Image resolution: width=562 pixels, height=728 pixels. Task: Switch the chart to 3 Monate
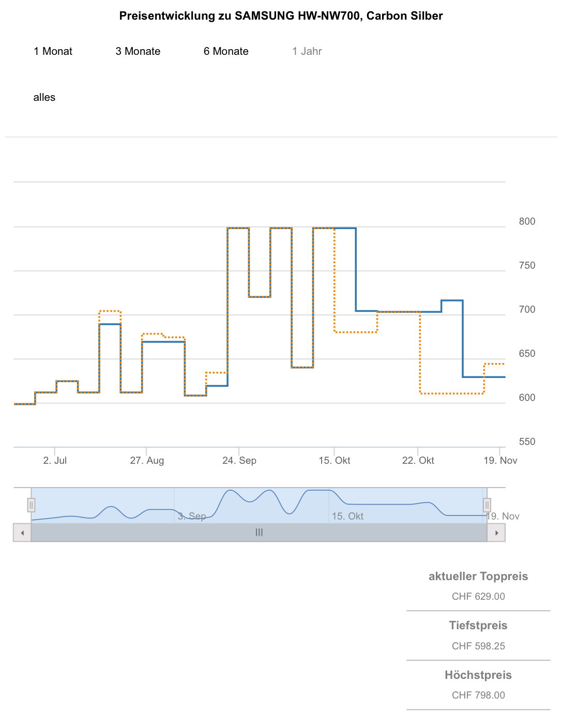click(x=138, y=51)
